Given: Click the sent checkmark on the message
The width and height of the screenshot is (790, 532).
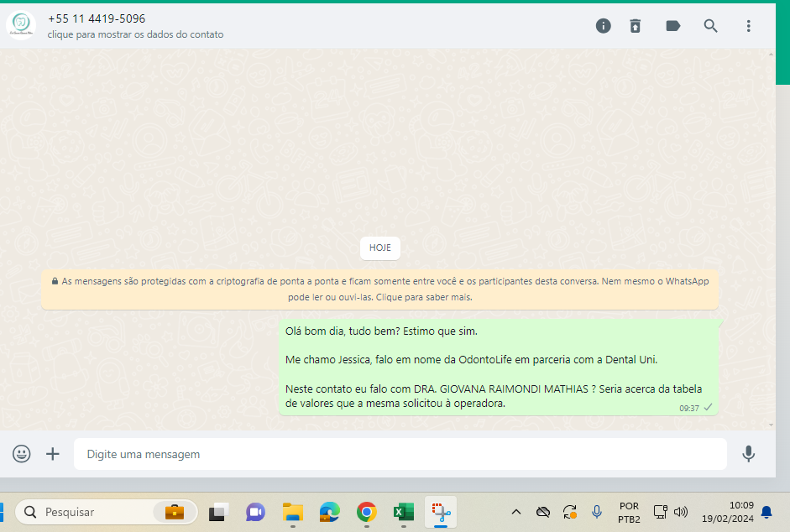Looking at the screenshot, I should point(708,407).
